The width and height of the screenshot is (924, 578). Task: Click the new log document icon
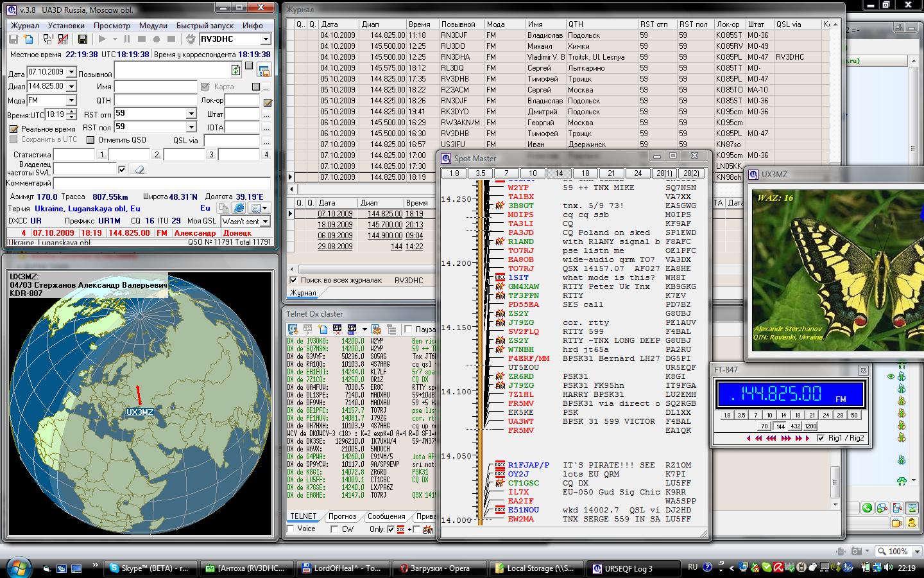[28, 39]
